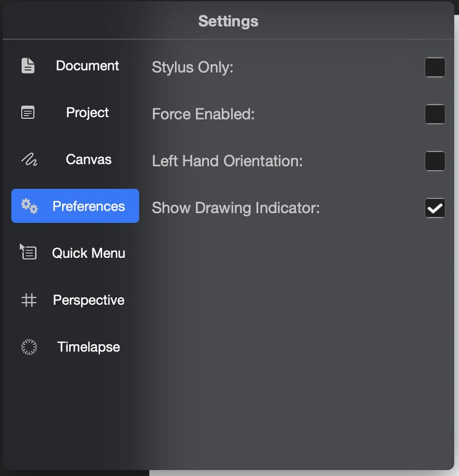Click the Document page icon
Viewport: 459px width, 476px height.
click(28, 66)
